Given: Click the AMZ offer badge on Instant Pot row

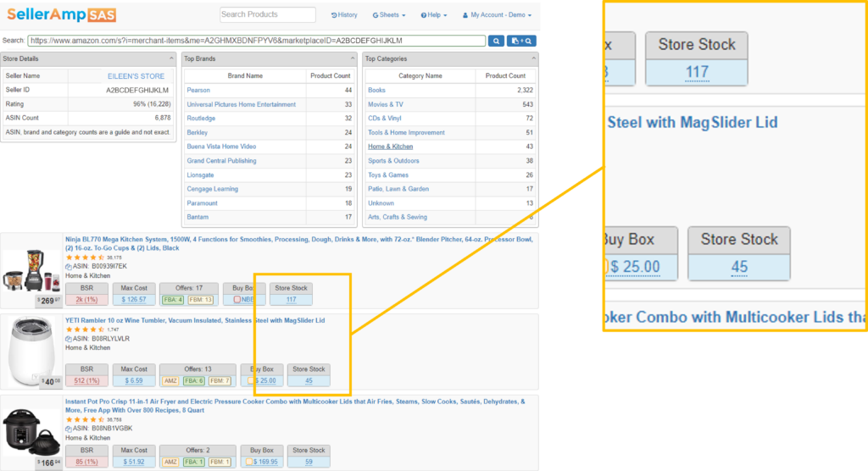Looking at the screenshot, I should [170, 463].
